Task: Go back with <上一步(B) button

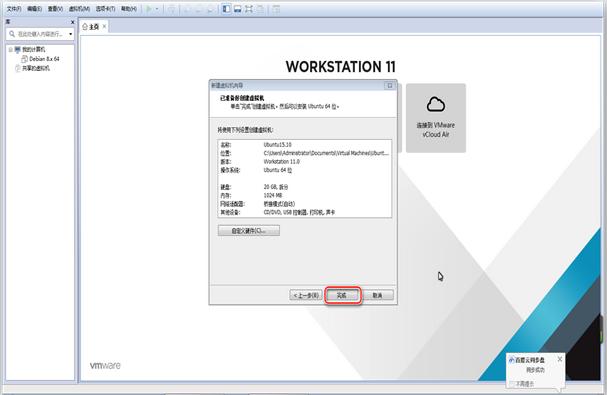Action: tap(306, 295)
